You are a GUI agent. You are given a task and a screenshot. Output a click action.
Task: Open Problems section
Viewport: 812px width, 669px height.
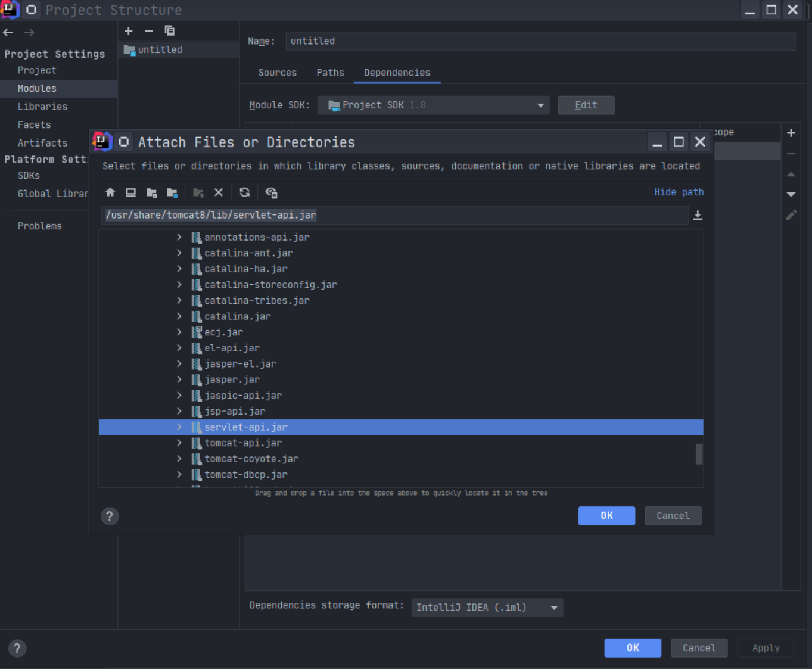coord(39,226)
